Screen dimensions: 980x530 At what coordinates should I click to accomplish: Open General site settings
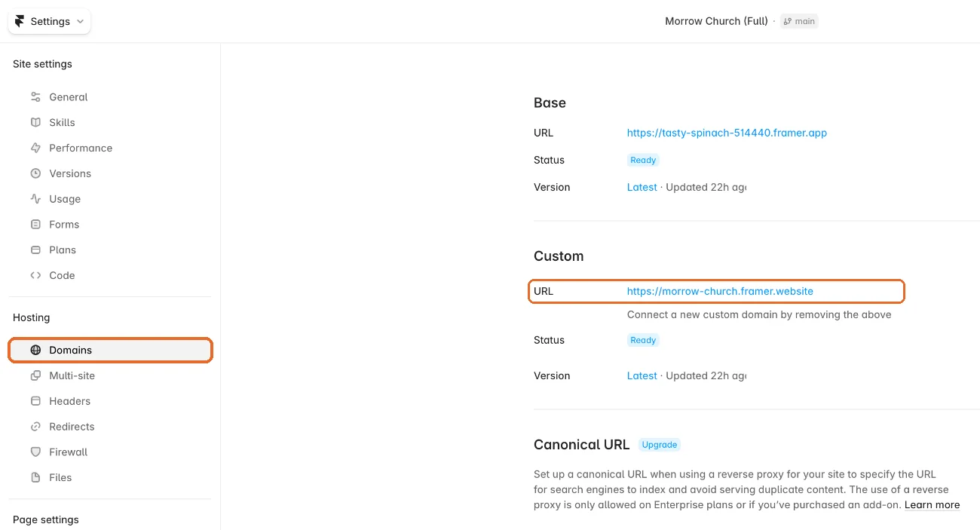coord(110,97)
